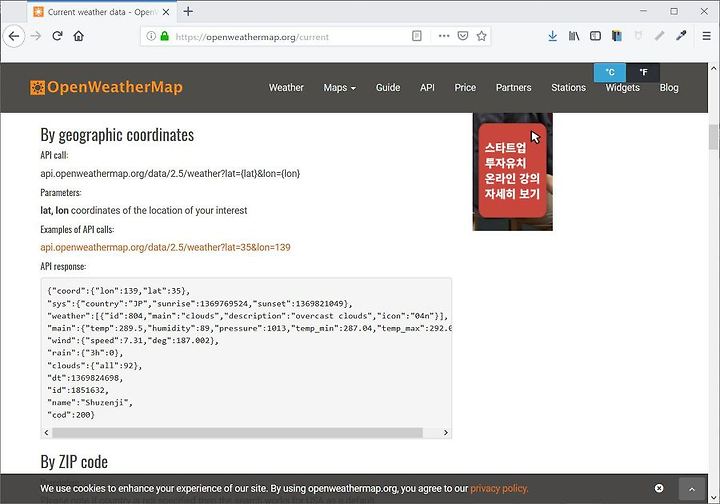This screenshot has height=504, width=720.
Task: Toggle reader view in address bar
Action: (x=416, y=36)
